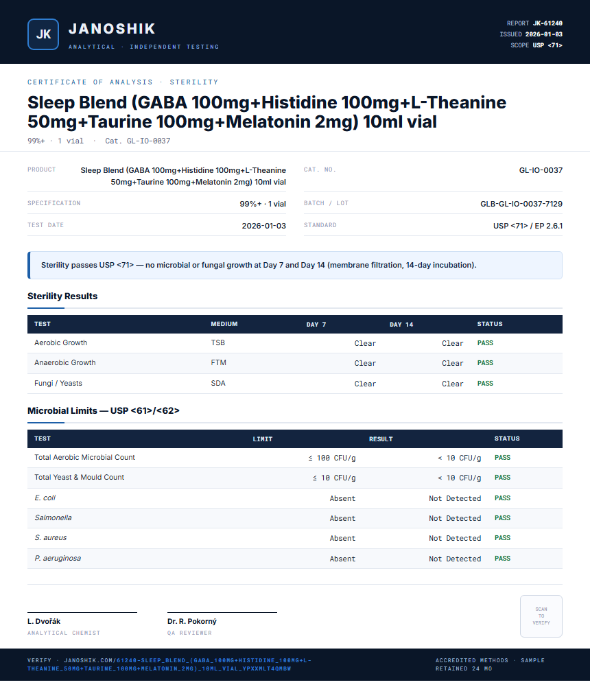Viewport: 590px width, 700px height.
Task: Click the specification value 99%+ · 1 vial
Action: click(x=263, y=204)
